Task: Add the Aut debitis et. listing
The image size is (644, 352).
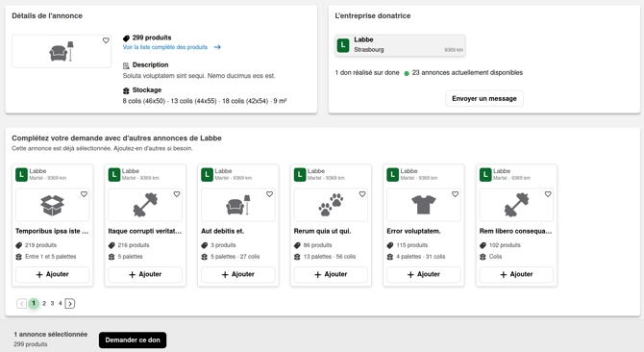Action: [237, 274]
